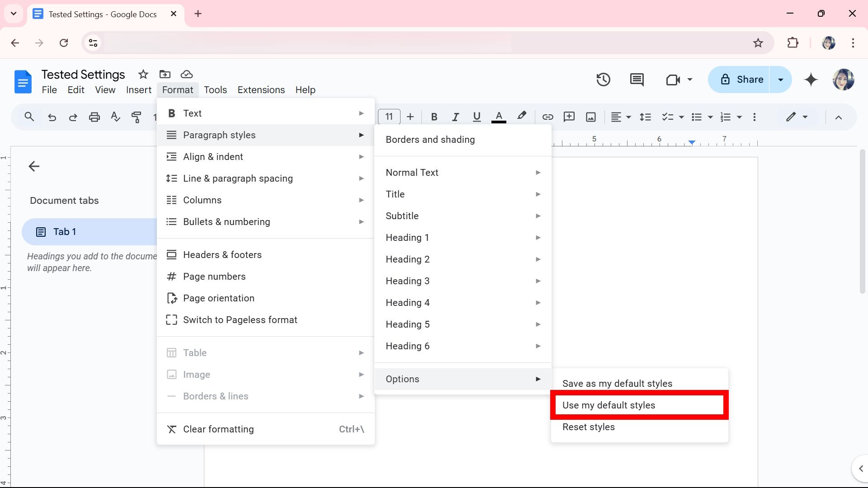868x488 pixels.
Task: Select Tab 1 in document tabs
Action: [x=65, y=232]
